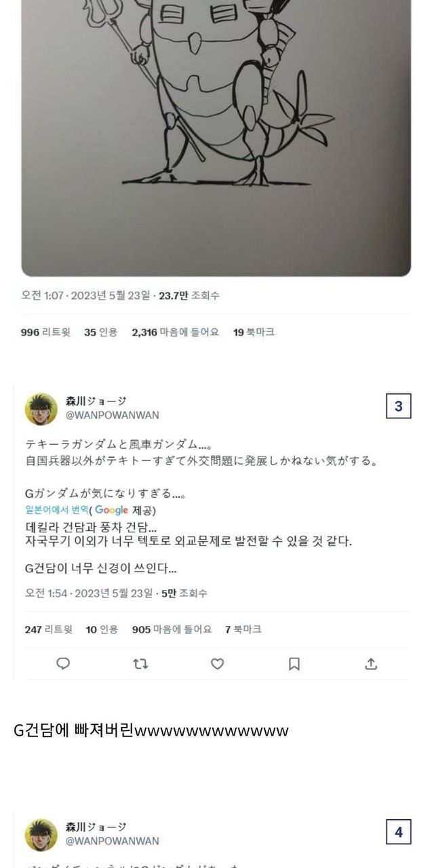Image resolution: width=434 pixels, height=868 pixels.
Task: View 2,316 마음에 들어요 likes
Action: (x=176, y=332)
